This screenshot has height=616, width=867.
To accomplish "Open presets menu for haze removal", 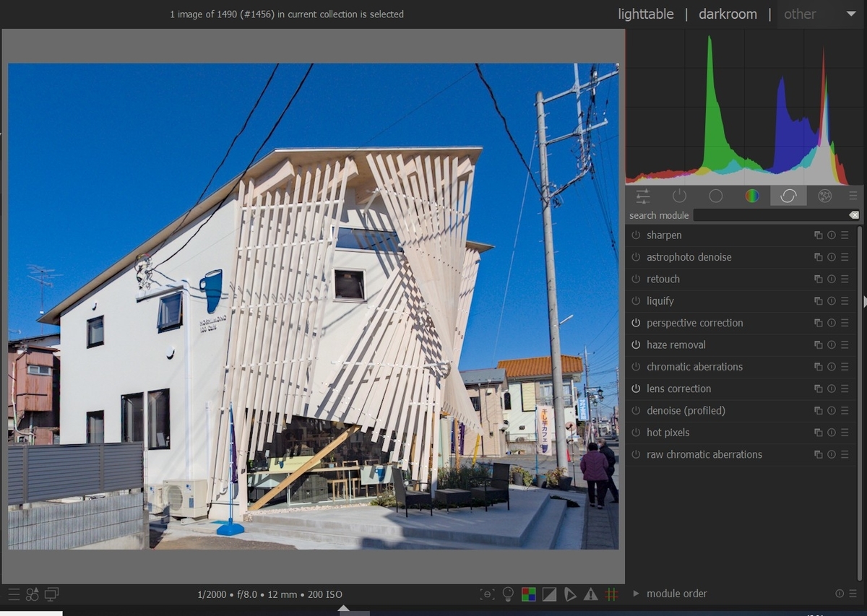I will [845, 345].
